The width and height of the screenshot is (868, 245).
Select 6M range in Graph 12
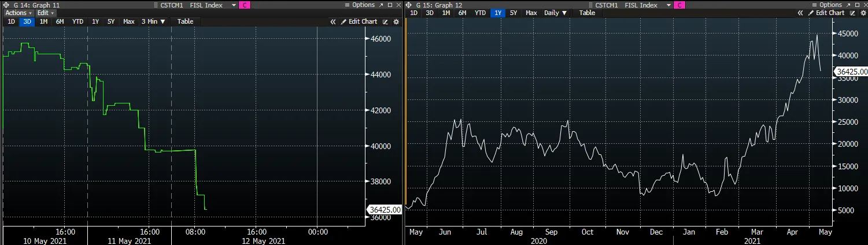pyautogui.click(x=462, y=13)
